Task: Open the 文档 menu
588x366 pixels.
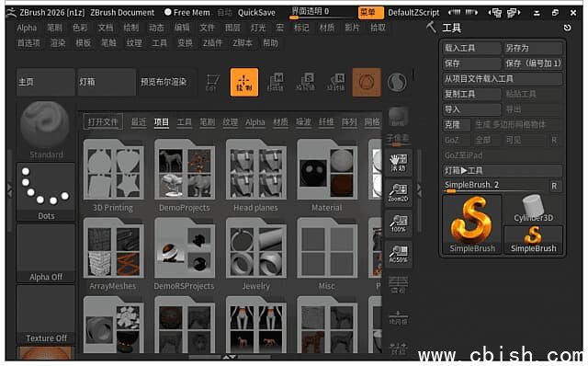Action: pyautogui.click(x=106, y=28)
